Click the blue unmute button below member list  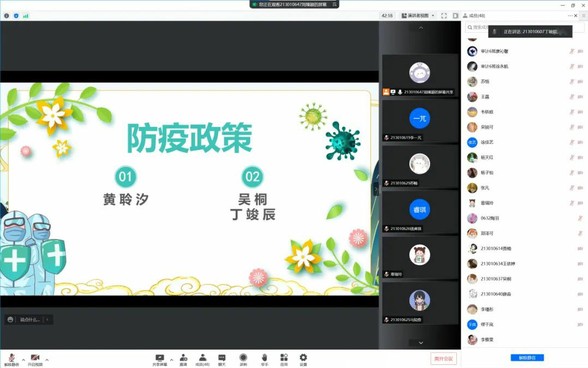(527, 357)
